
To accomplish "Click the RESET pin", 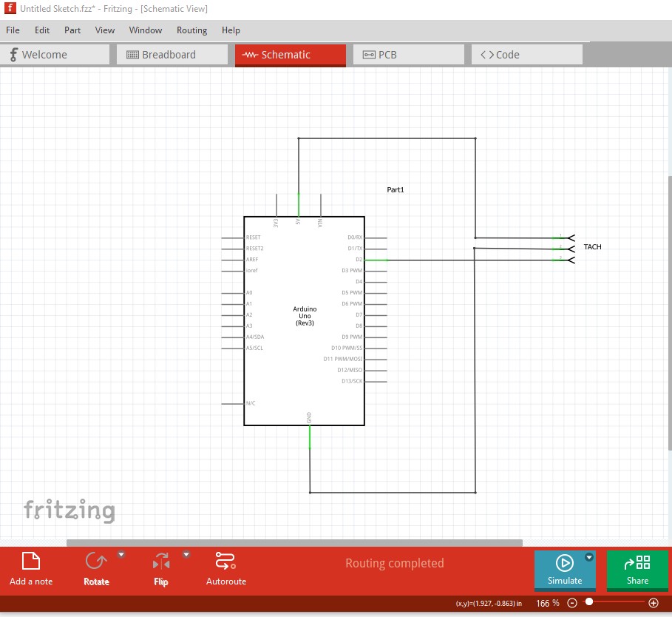I will [x=233, y=237].
